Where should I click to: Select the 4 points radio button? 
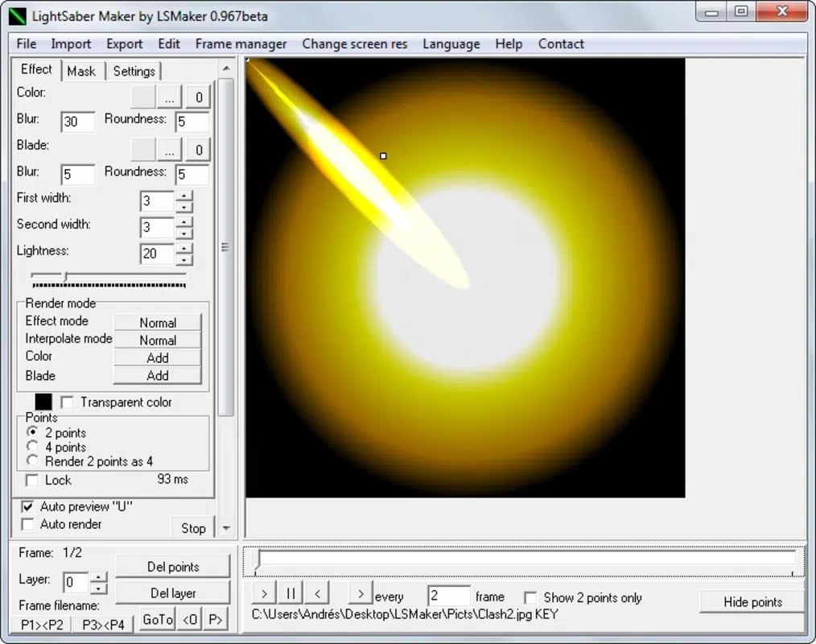[x=33, y=446]
